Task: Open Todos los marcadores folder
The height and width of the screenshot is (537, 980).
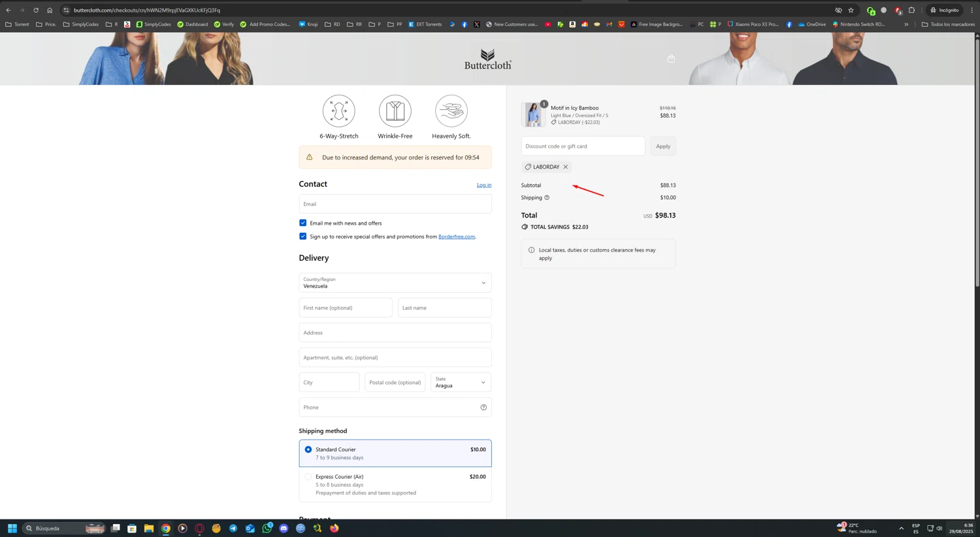Action: [948, 24]
